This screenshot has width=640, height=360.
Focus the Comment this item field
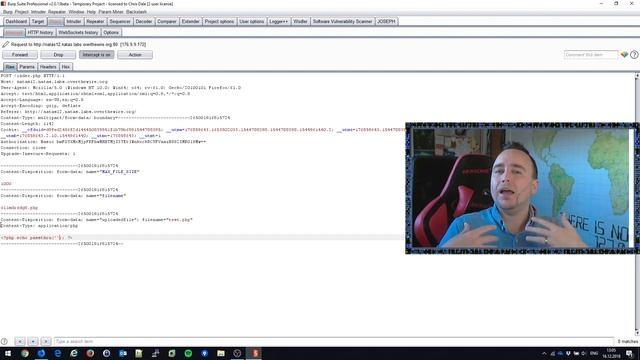tap(591, 55)
